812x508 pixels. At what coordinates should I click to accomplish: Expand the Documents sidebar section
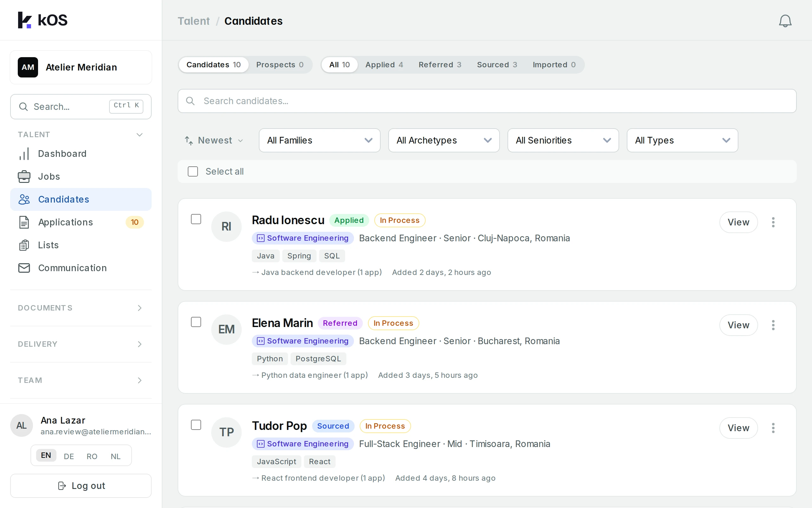[x=81, y=308]
